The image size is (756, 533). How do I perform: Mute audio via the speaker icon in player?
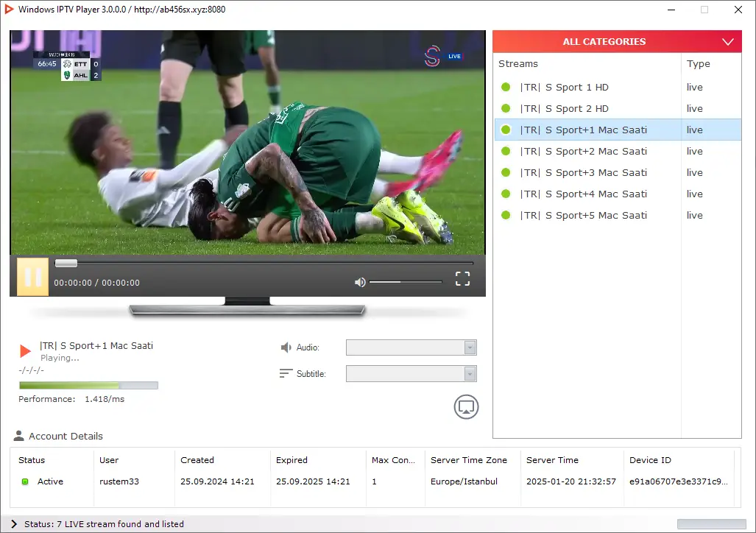(x=360, y=282)
